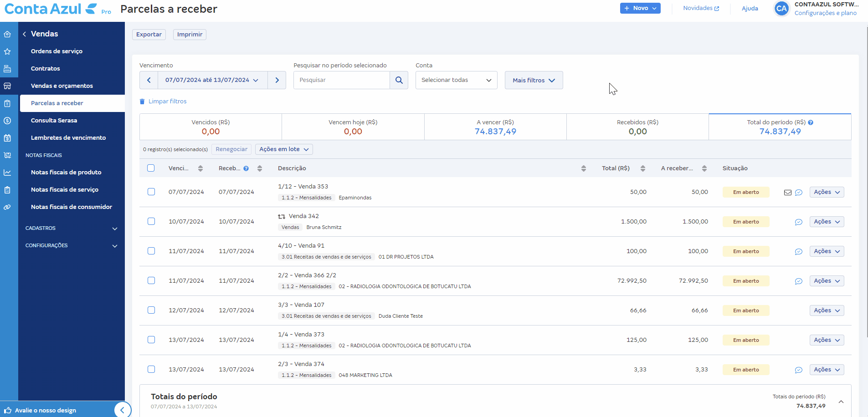868x417 pixels.
Task: Check the Venda 91 row checkbox
Action: pyautogui.click(x=151, y=251)
